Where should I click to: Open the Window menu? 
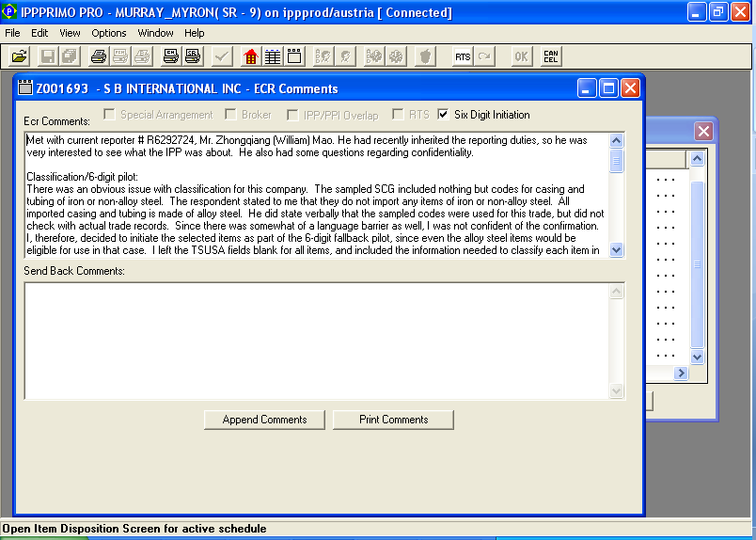tap(155, 33)
